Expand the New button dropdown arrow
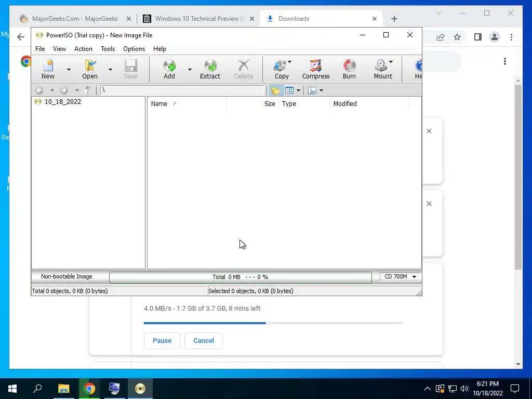The height and width of the screenshot is (399, 532). click(69, 69)
